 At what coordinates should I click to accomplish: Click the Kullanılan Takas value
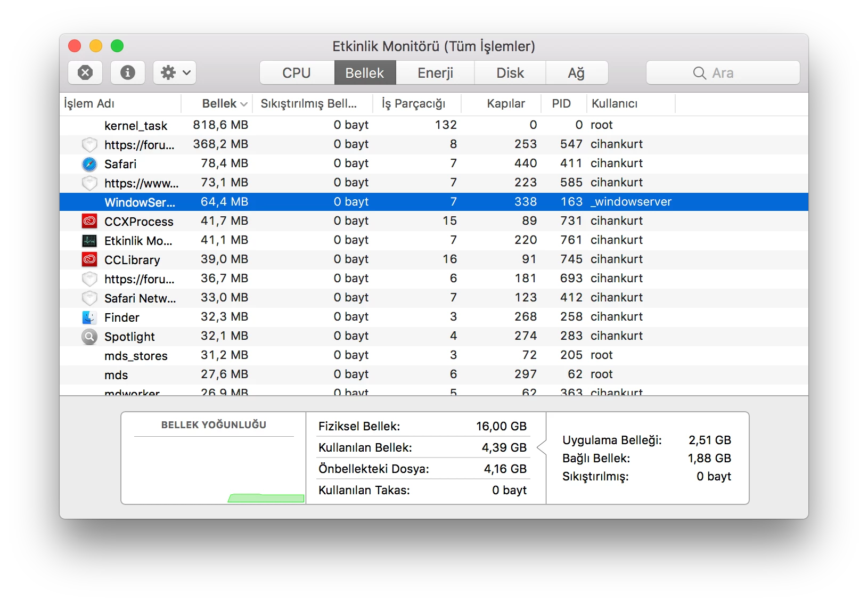pyautogui.click(x=509, y=490)
